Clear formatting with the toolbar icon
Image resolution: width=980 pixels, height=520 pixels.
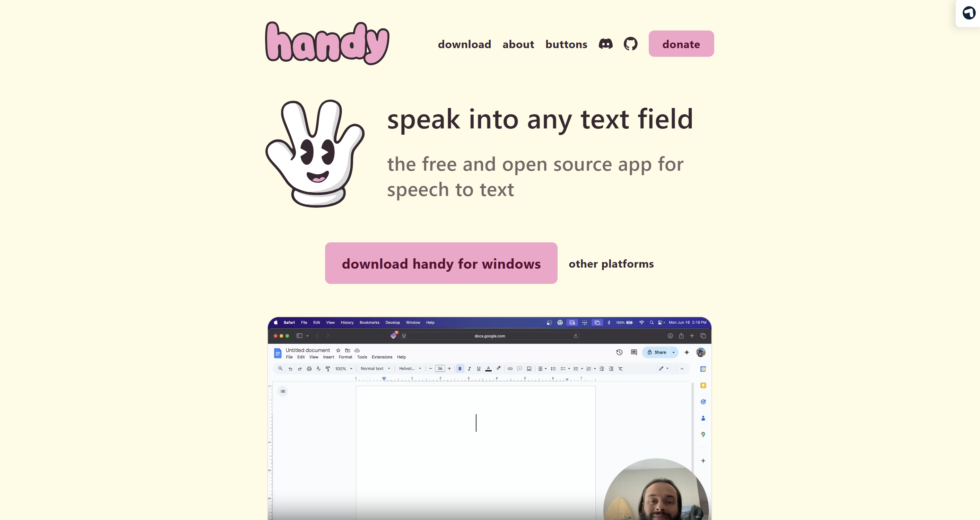(x=621, y=369)
